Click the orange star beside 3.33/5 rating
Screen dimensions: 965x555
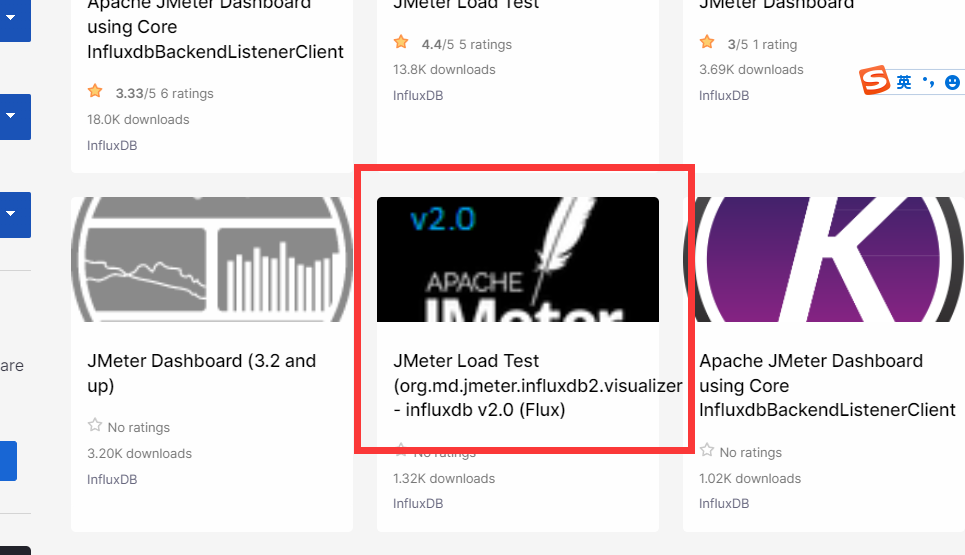pos(95,92)
